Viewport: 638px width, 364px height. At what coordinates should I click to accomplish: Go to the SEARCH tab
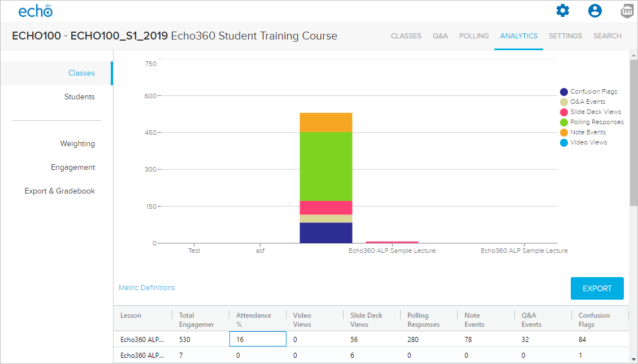tap(607, 36)
